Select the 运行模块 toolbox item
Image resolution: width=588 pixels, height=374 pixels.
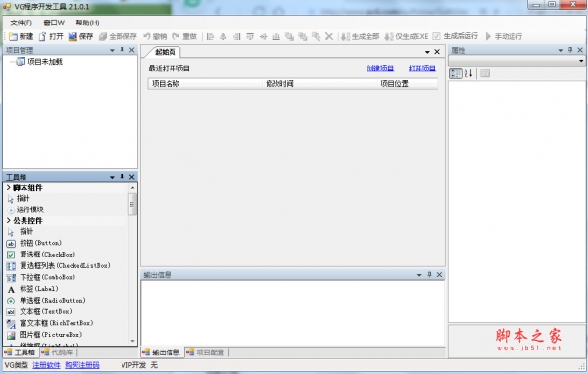click(30, 210)
